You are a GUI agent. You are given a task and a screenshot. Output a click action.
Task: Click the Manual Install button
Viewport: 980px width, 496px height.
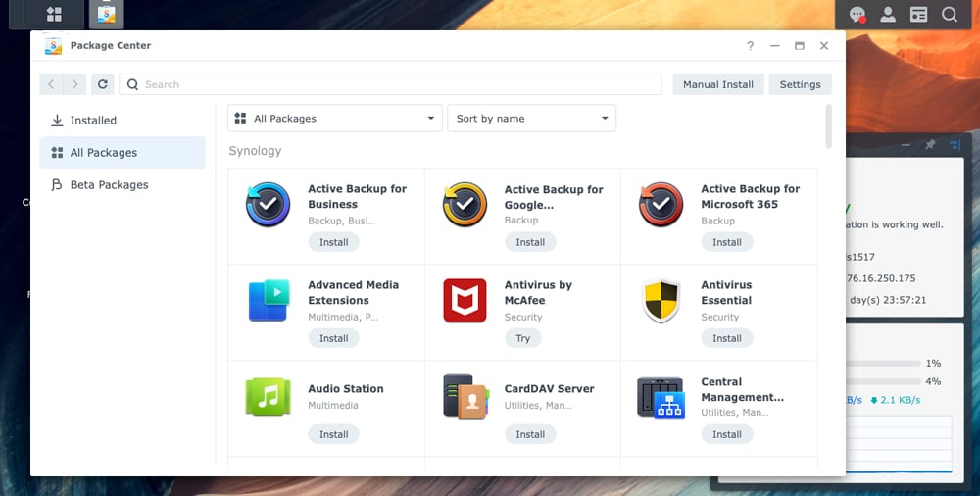[x=718, y=84]
